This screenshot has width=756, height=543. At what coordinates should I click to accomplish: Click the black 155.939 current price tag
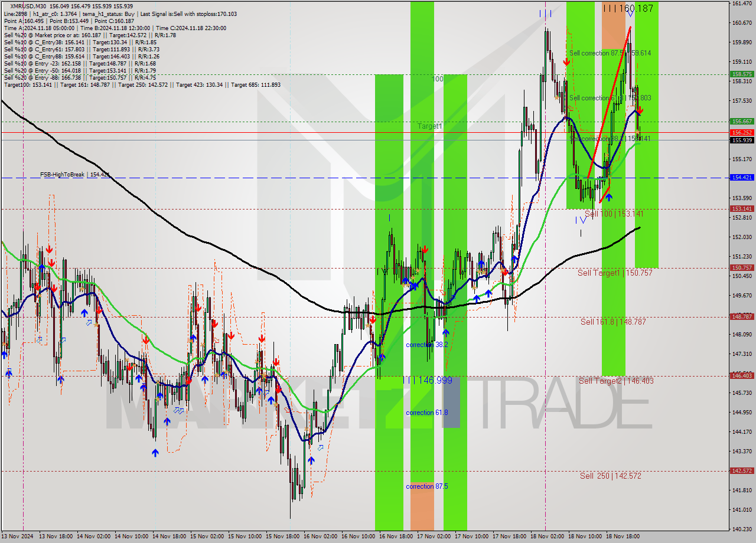(x=742, y=140)
